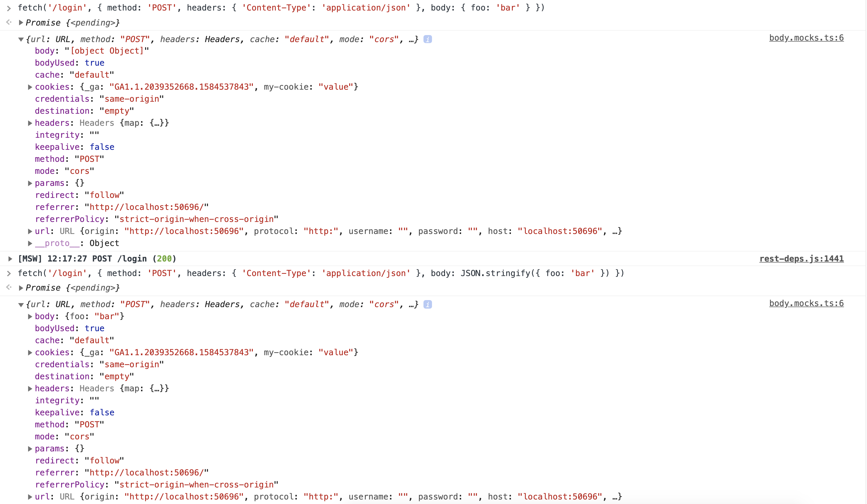This screenshot has width=867, height=504.
Task: Click the console prompt chevron before the first fetch line
Action: 9,8
